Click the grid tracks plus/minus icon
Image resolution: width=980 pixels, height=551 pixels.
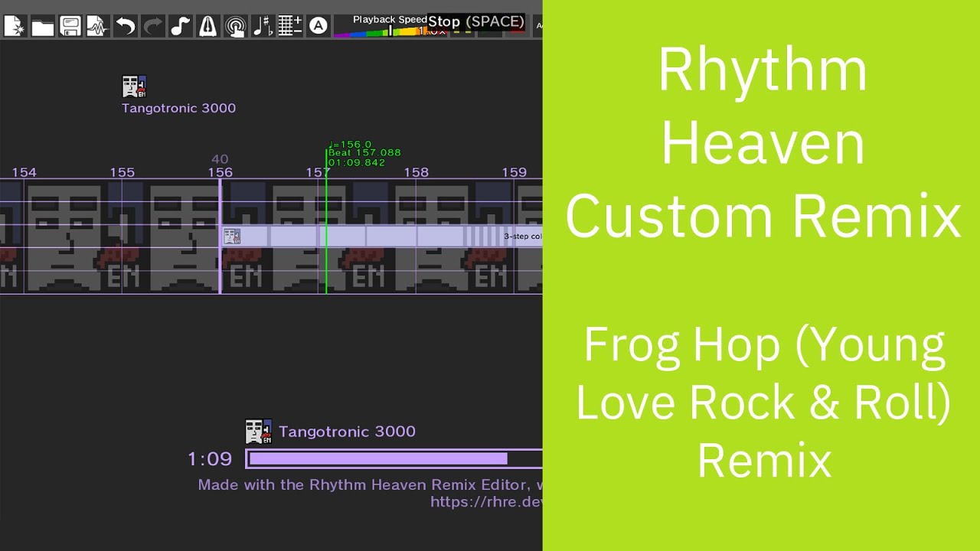pos(290,26)
